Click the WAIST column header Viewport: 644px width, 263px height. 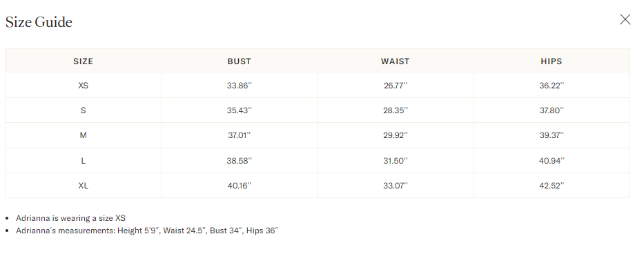tap(395, 61)
